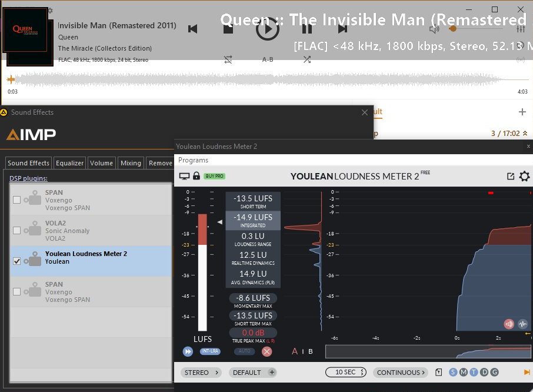Toggle Youlean lock icon

pos(196,176)
